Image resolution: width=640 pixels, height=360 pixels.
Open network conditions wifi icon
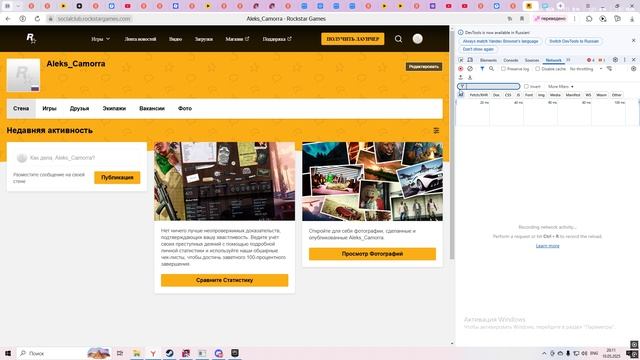(x=609, y=69)
